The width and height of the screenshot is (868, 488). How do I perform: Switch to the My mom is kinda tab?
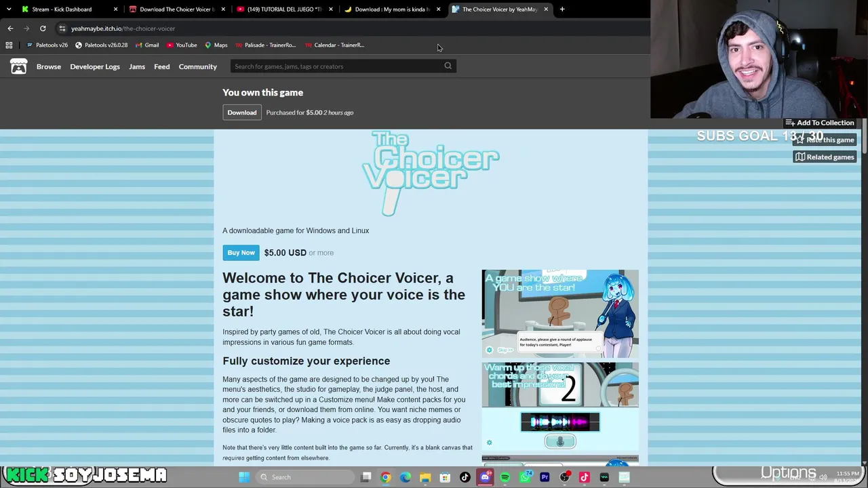point(392,9)
